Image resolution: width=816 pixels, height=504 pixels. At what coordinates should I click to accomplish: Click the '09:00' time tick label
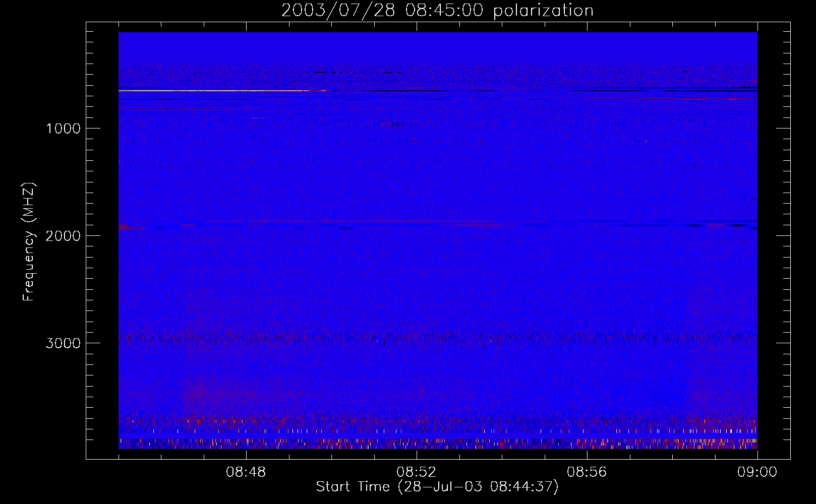pyautogui.click(x=757, y=472)
